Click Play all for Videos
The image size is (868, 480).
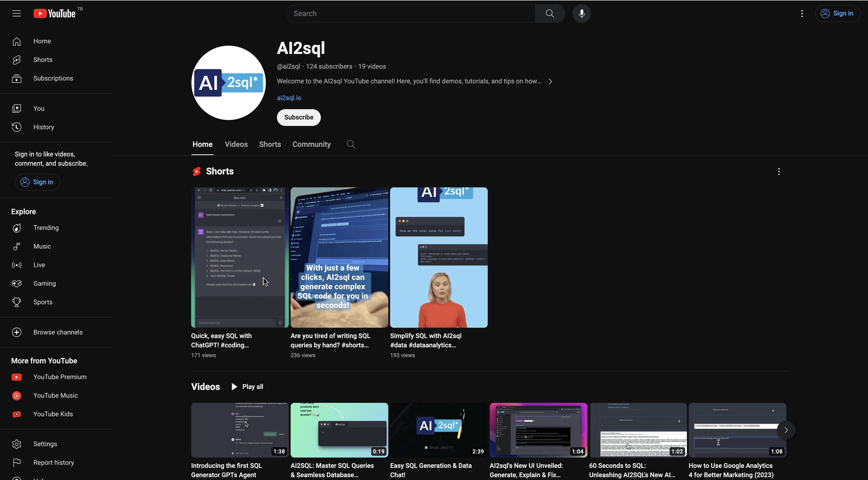coord(248,386)
